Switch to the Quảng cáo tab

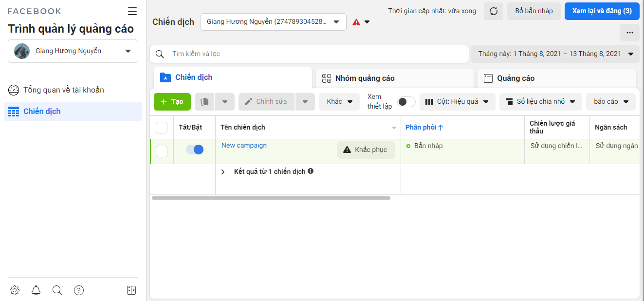tap(556, 78)
